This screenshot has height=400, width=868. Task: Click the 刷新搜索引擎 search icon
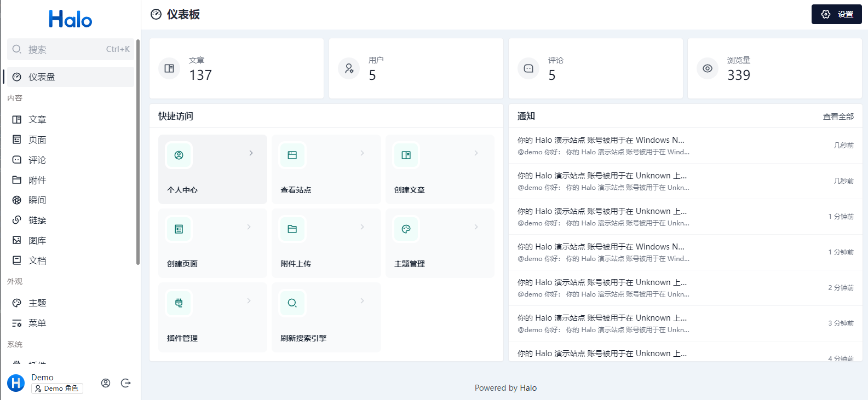(x=292, y=303)
